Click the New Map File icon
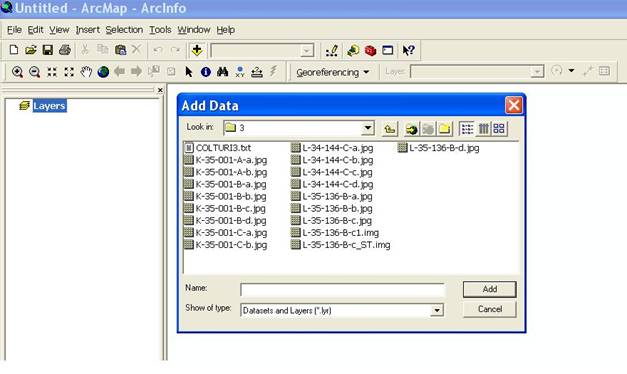 tap(14, 50)
